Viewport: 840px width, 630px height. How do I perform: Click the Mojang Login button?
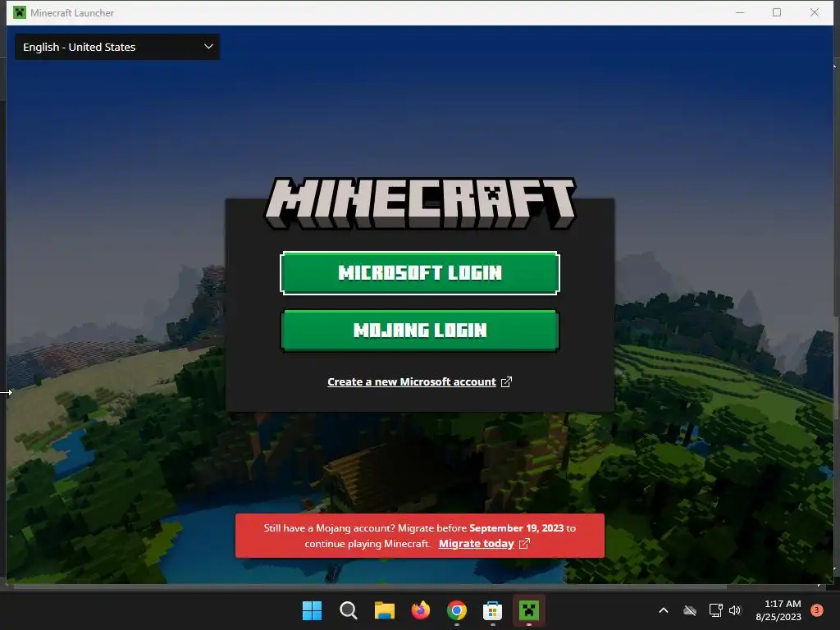click(419, 330)
